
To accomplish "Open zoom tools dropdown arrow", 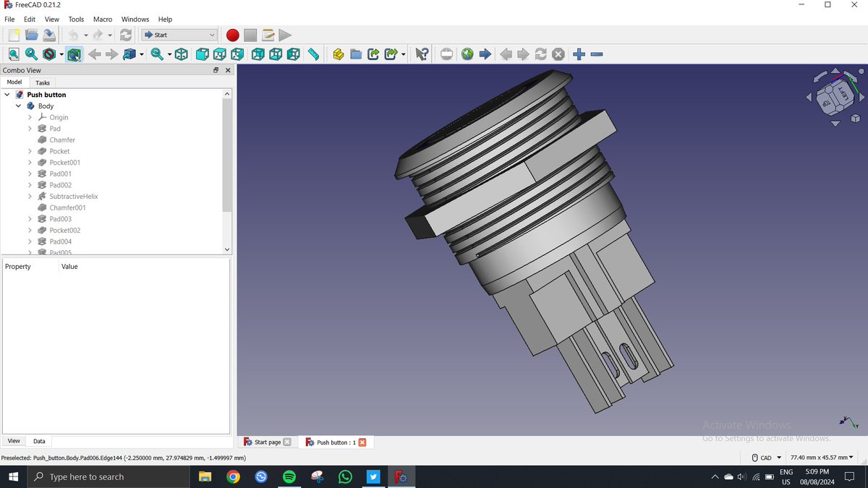I will [x=169, y=54].
